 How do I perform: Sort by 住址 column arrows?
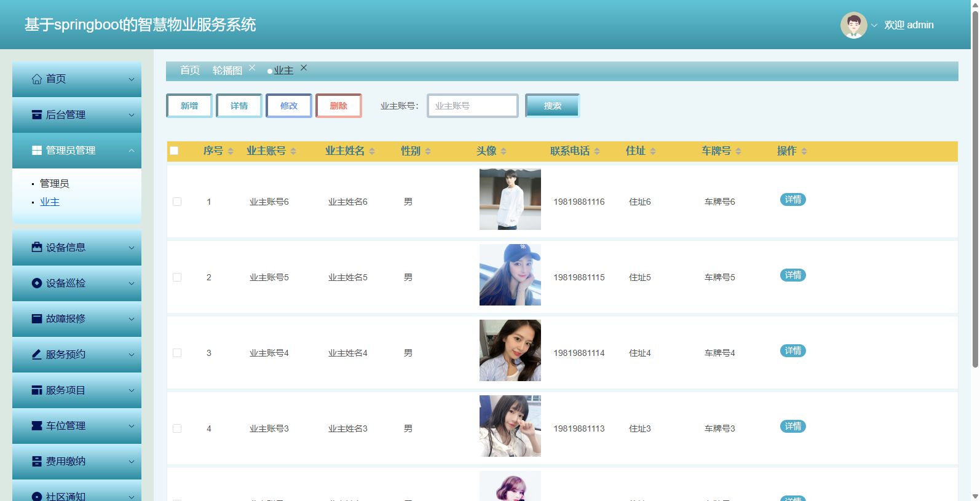pyautogui.click(x=653, y=151)
